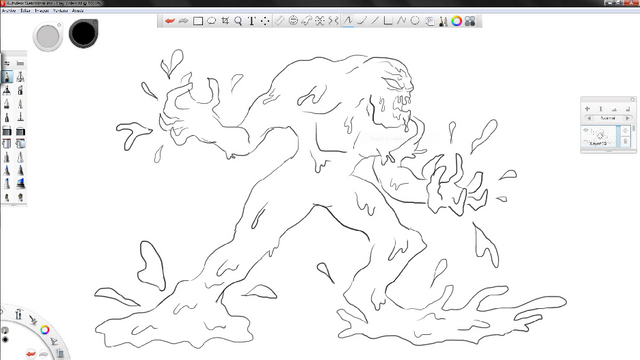
Task: Open brush properties sliders icon in palette
Action: coord(7,63)
